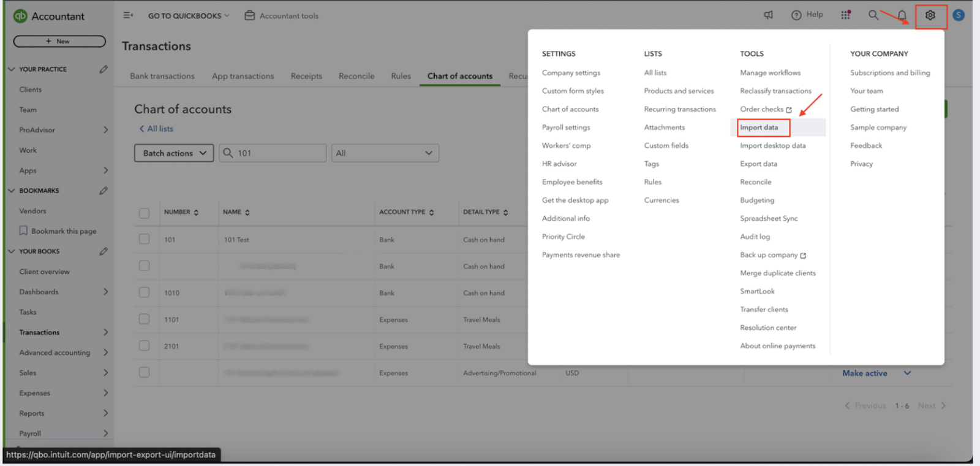980x466 pixels.
Task: Click the Accountant tools briefcase icon
Action: [250, 15]
